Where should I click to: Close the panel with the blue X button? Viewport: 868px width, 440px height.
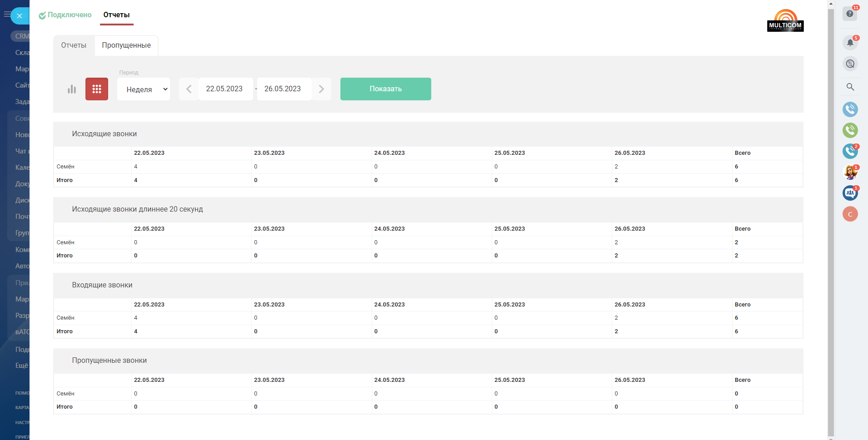[x=20, y=16]
